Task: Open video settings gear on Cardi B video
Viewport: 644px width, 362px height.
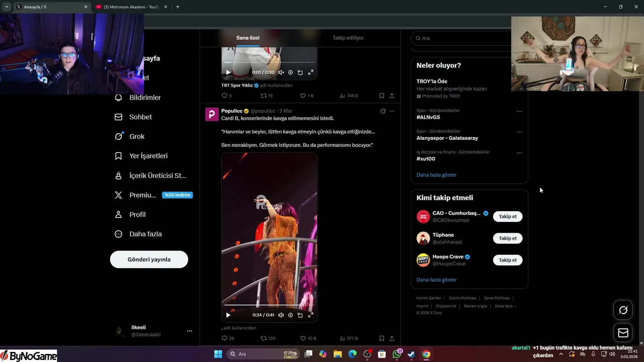Action: tap(290, 315)
